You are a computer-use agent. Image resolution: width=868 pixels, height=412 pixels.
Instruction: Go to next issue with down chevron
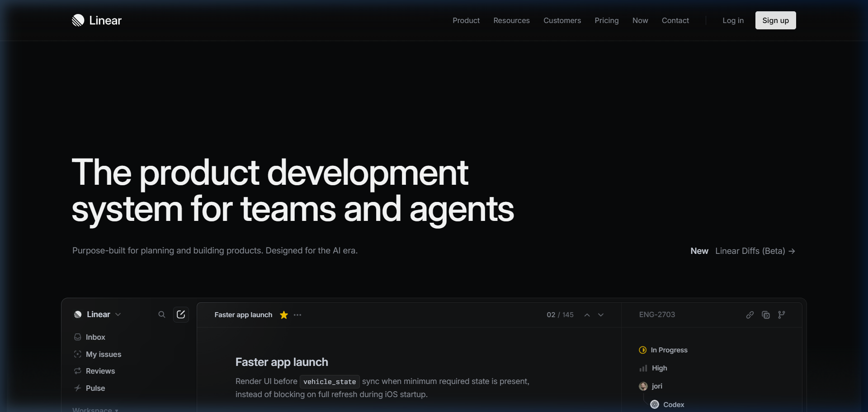pyautogui.click(x=601, y=315)
